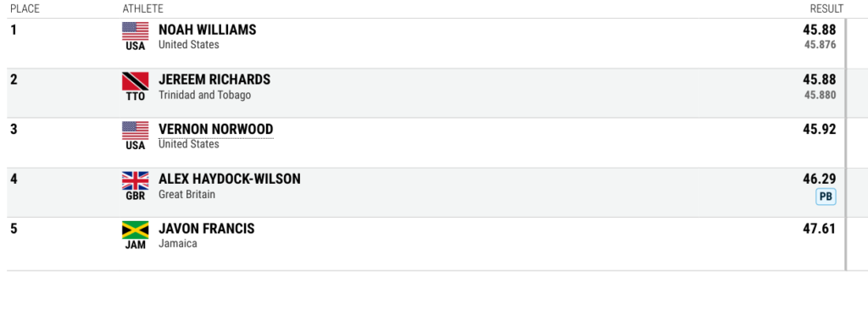Screen dimensions: 868x310
Task: Click the ATHLETE column header
Action: (x=142, y=8)
